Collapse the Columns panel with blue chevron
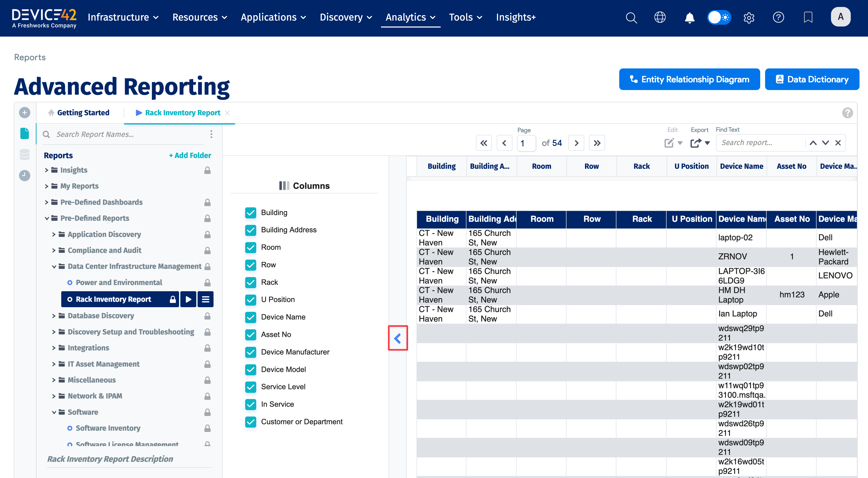 (398, 338)
